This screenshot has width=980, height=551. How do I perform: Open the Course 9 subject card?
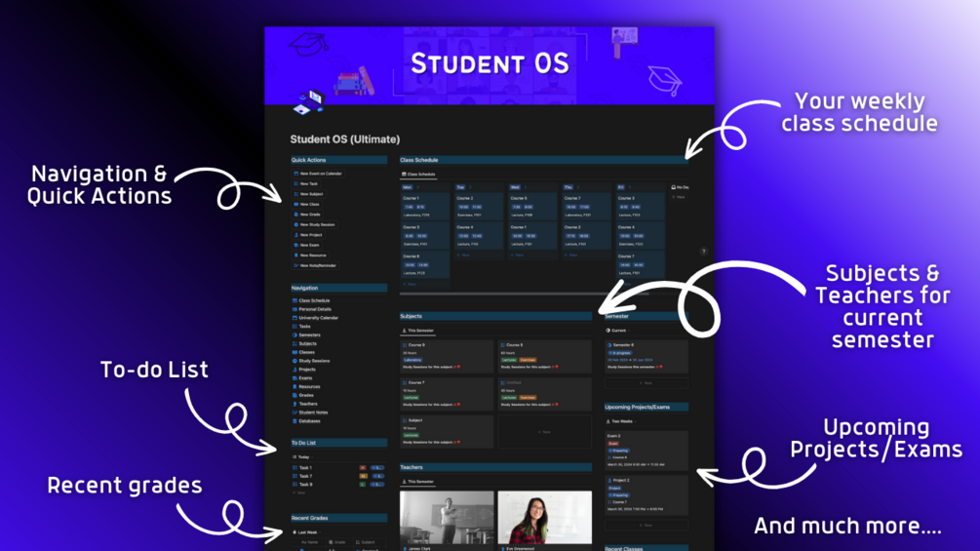click(447, 356)
